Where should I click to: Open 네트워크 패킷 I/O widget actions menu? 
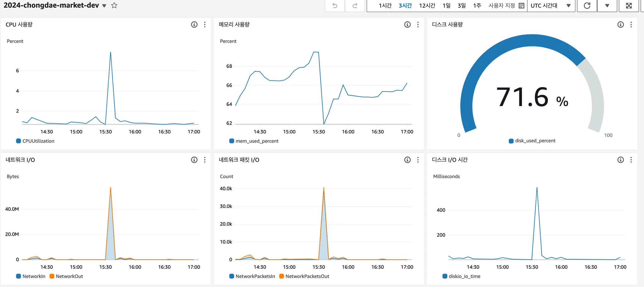[418, 160]
